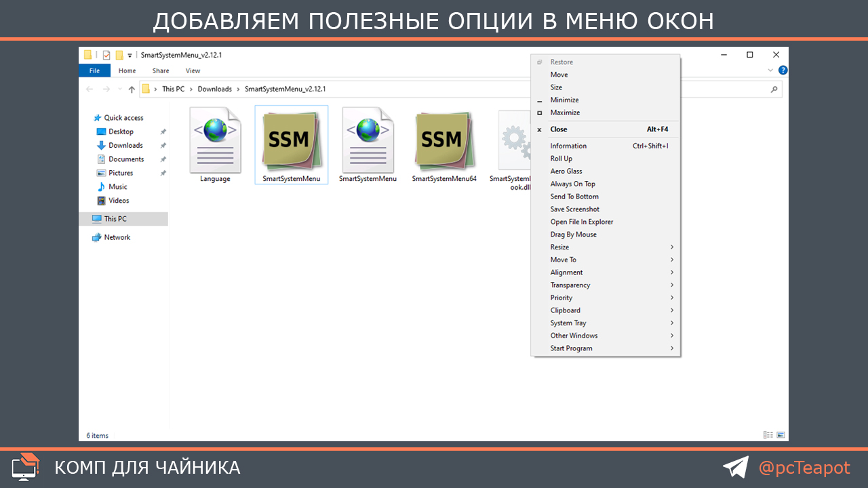Image resolution: width=868 pixels, height=488 pixels.
Task: Open the File ribbon tab
Action: click(x=94, y=70)
